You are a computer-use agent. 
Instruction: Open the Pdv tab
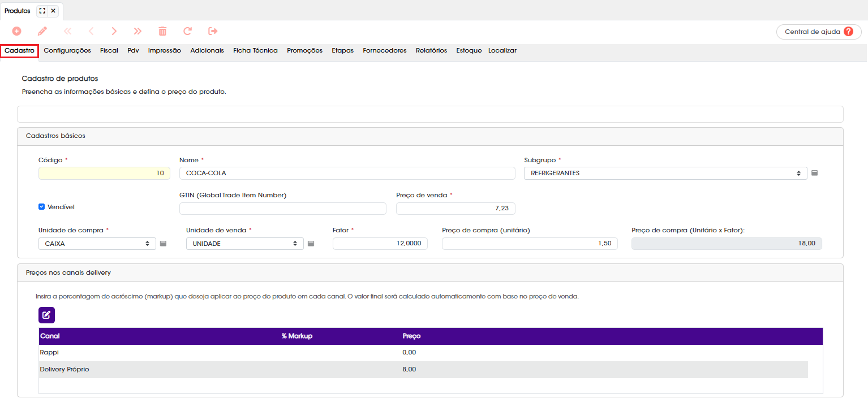(x=133, y=51)
